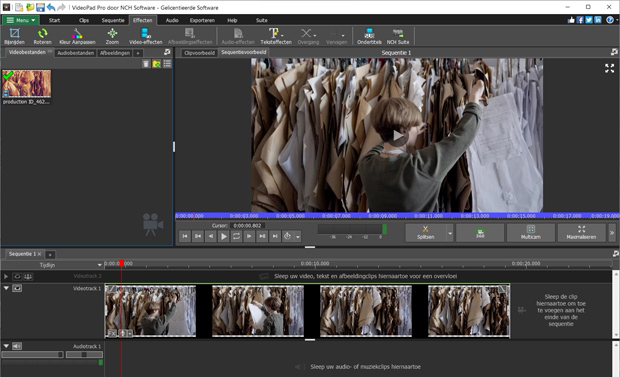The height and width of the screenshot is (377, 620).
Task: Open the green Menu dropdown
Action: tap(21, 20)
